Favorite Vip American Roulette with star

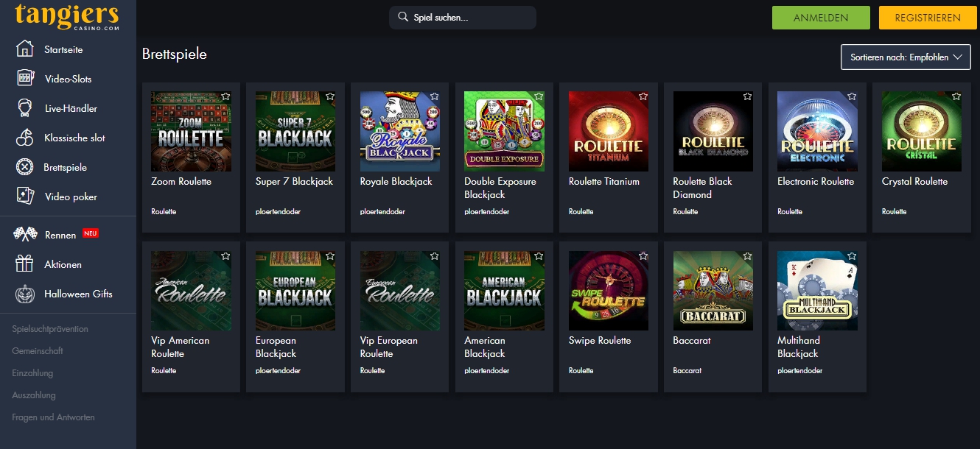225,256
